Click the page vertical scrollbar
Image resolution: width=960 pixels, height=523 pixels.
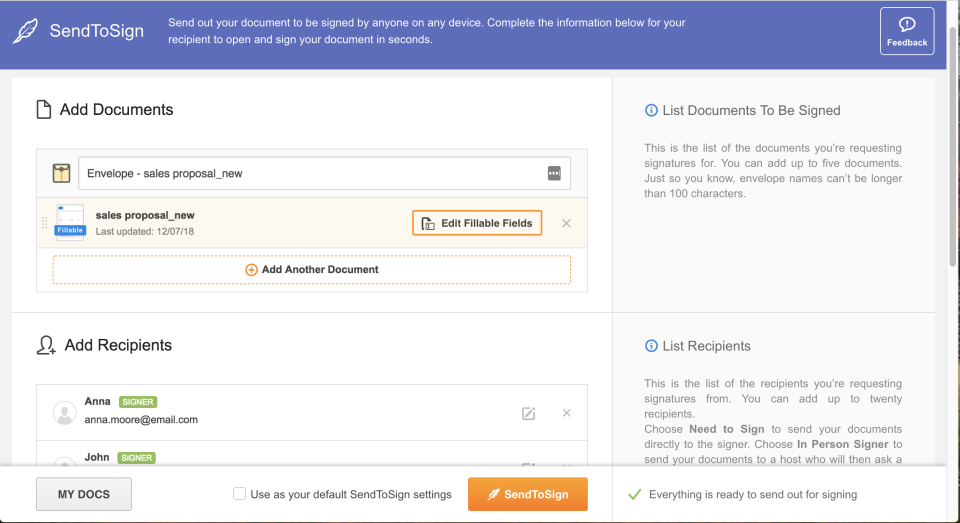pos(953,147)
